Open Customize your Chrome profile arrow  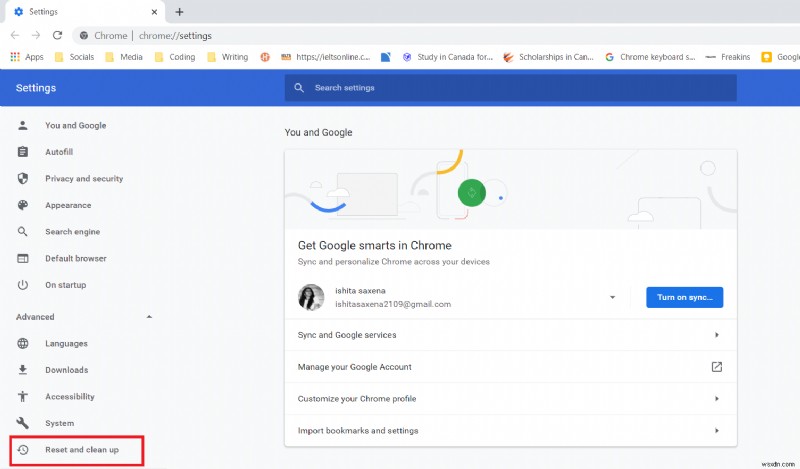[x=716, y=399]
